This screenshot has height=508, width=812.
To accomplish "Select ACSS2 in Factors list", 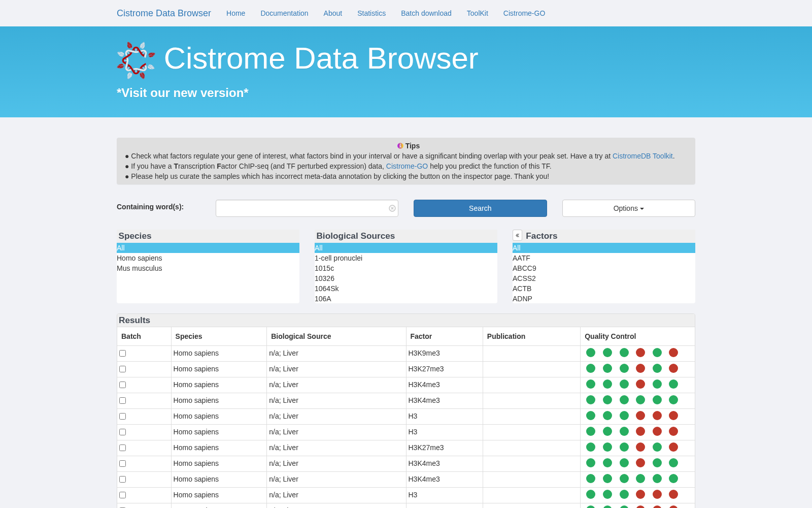I will coord(604,278).
